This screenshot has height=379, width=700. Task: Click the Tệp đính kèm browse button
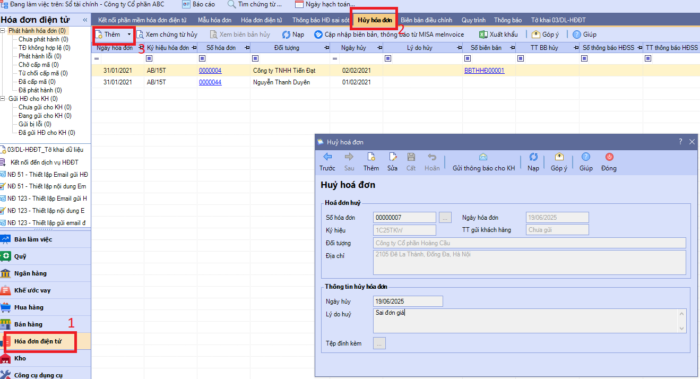[x=379, y=343]
